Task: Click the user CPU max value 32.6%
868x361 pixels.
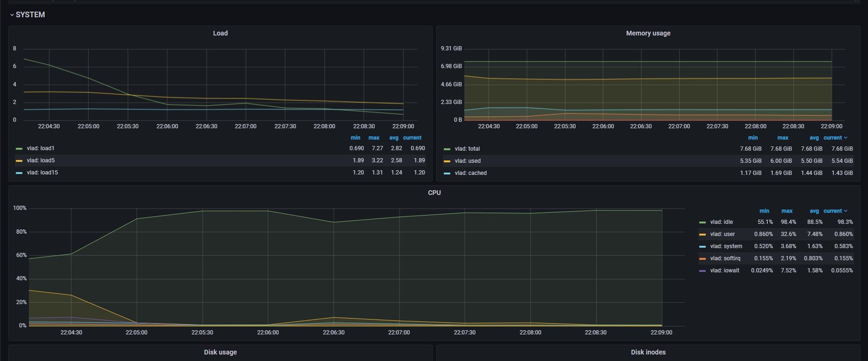Action: click(x=789, y=234)
